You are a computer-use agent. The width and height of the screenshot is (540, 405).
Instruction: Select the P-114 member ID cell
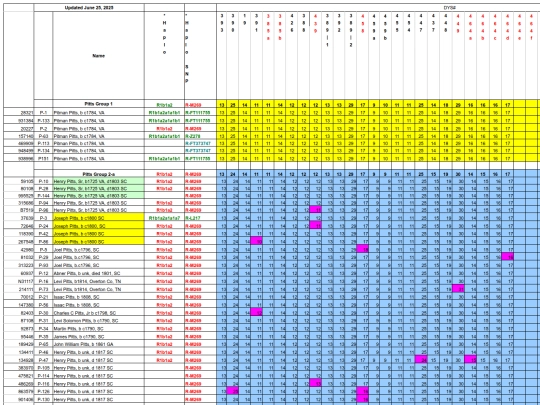click(x=43, y=375)
